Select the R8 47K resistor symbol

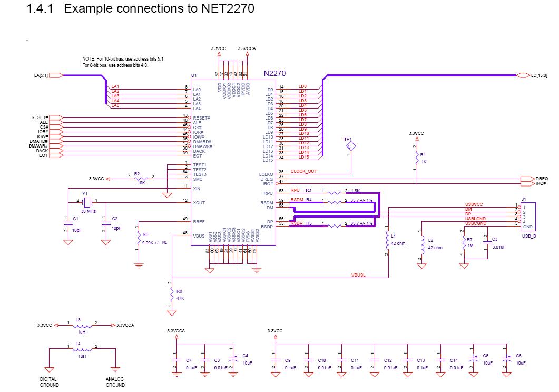click(x=172, y=295)
